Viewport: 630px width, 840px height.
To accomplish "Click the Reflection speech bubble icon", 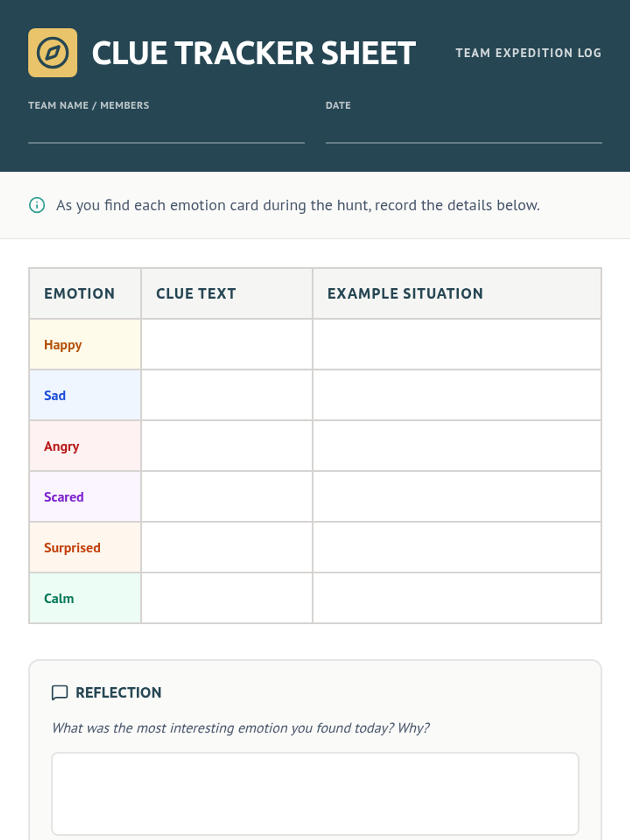I will coord(60,692).
